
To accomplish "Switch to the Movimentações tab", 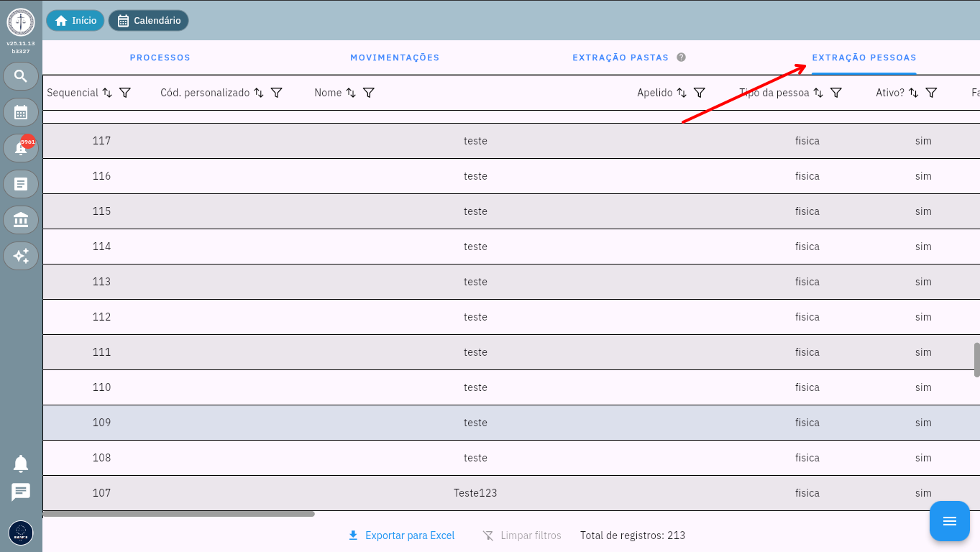I will pyautogui.click(x=395, y=57).
